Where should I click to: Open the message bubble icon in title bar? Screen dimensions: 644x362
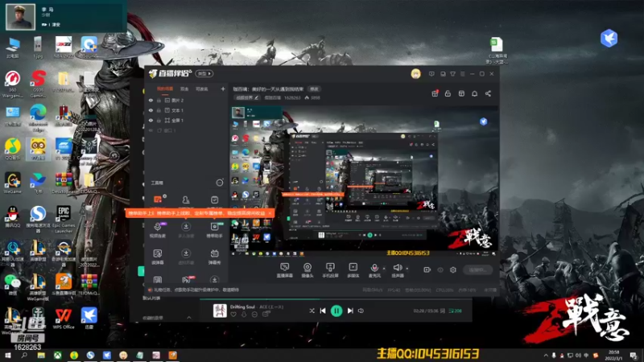[x=431, y=74]
